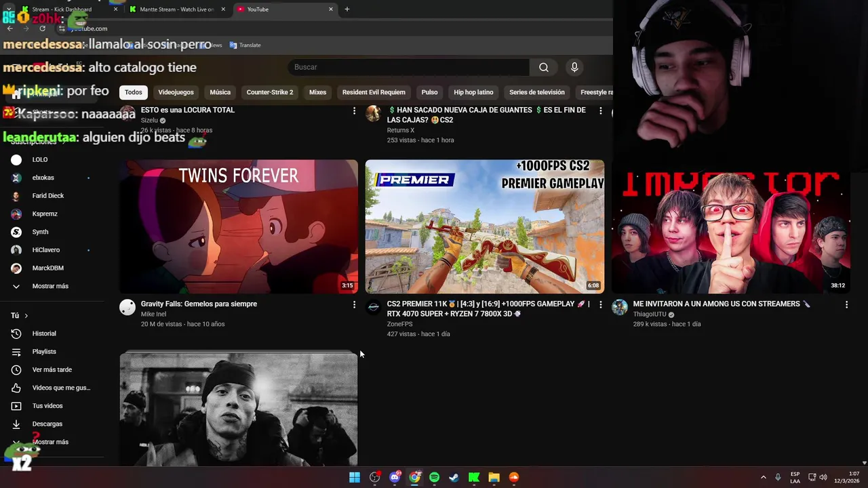
Task: Open ThiagoIUTU channel avatar
Action: pos(620,307)
